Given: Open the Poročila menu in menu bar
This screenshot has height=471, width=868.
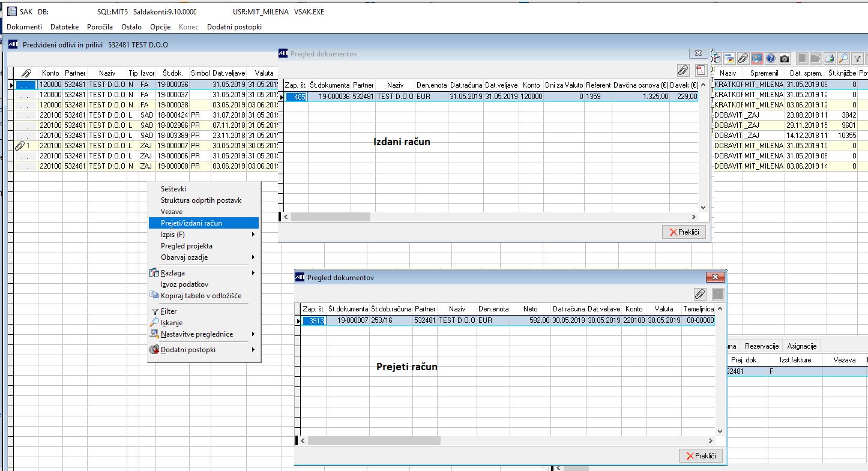Looking at the screenshot, I should tap(100, 27).
